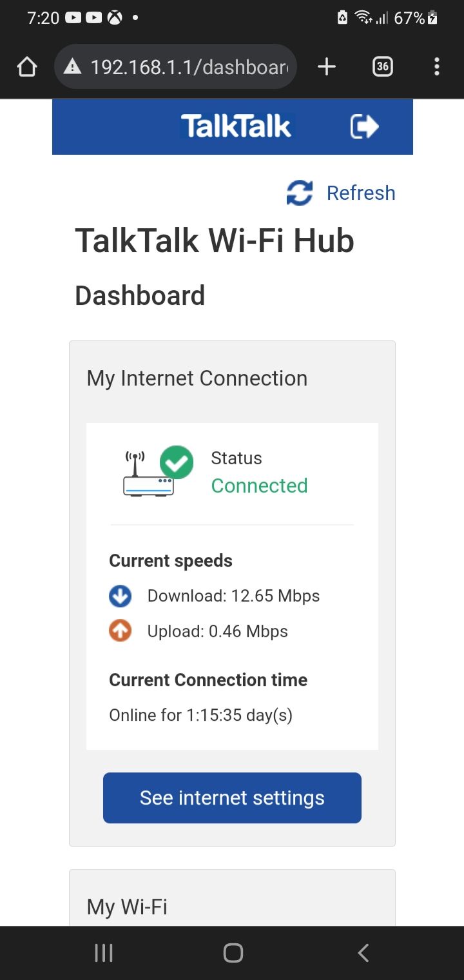Open a new tab with plus icon
This screenshot has width=464, height=980.
(327, 66)
